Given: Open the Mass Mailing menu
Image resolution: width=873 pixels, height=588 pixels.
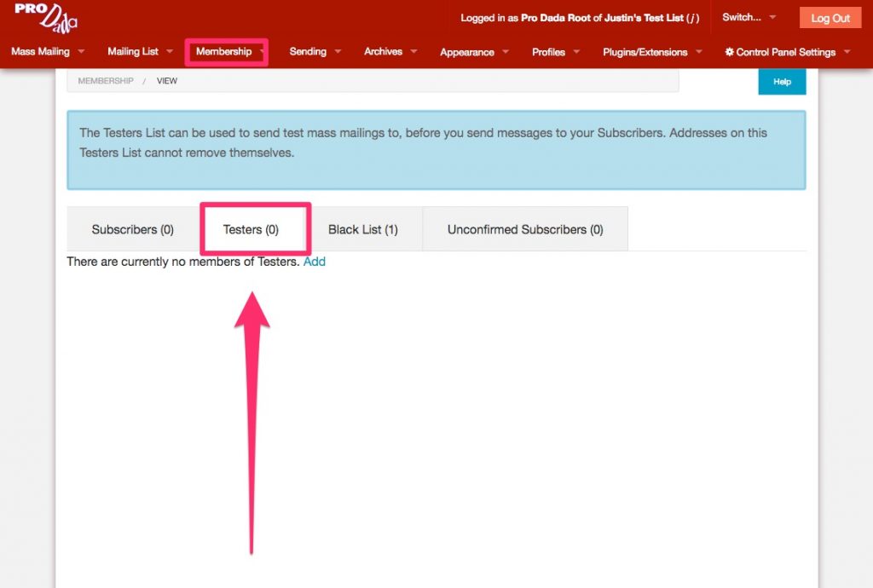Looking at the screenshot, I should [40, 51].
